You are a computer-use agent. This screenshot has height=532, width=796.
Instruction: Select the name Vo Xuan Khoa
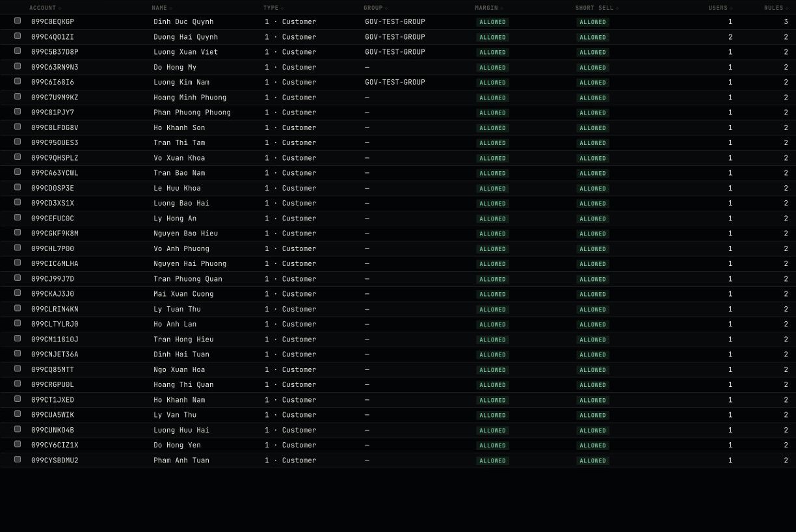(x=179, y=158)
